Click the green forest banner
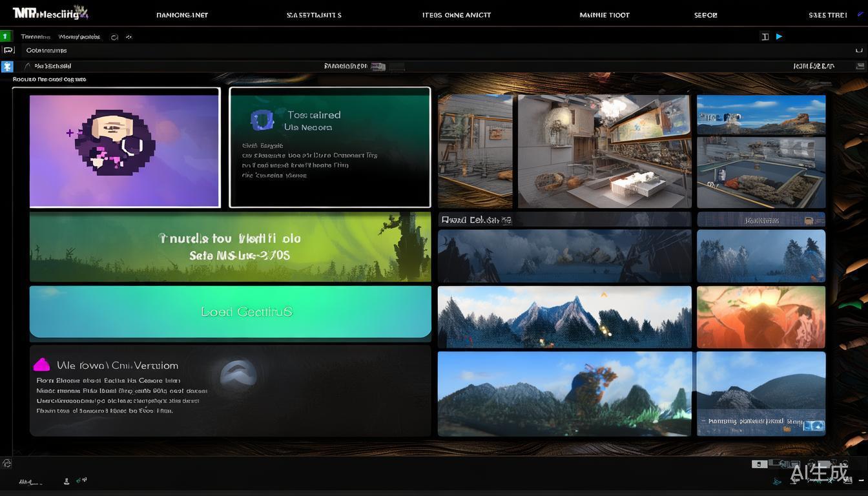Viewport: 868px width, 496px height. coord(230,247)
